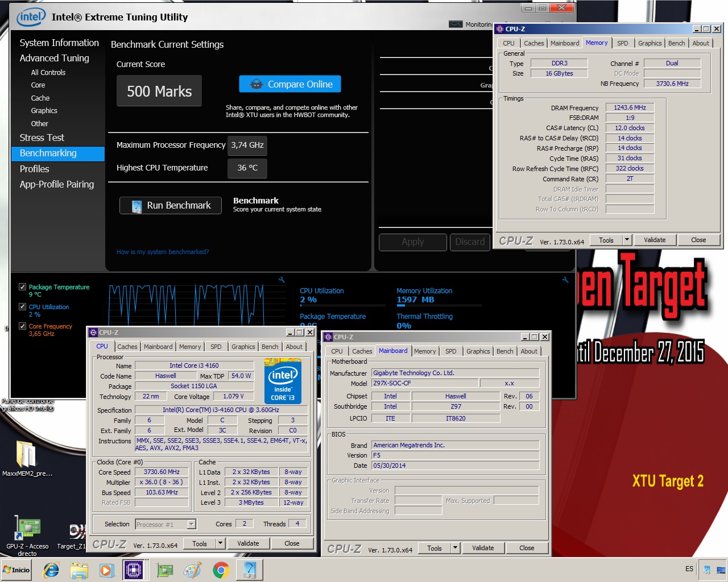Click Tools button in CPU-Z Memory window
The height and width of the screenshot is (582, 728).
(606, 240)
